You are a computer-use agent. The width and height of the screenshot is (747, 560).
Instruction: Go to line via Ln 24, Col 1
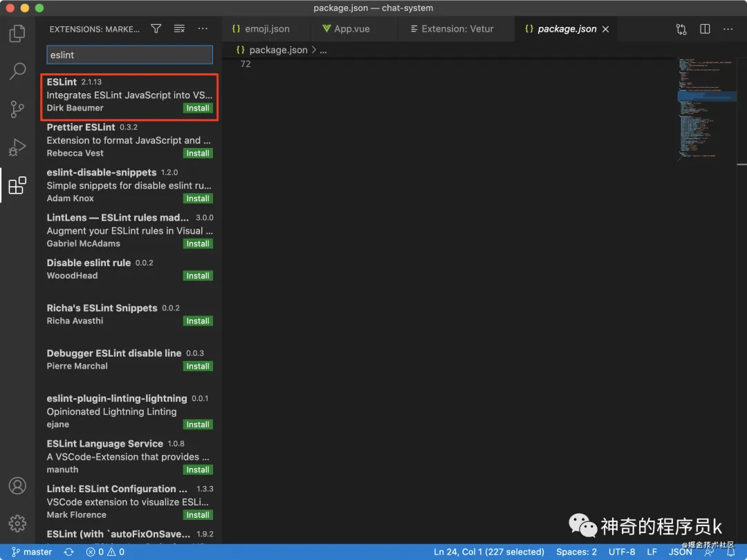coord(489,552)
